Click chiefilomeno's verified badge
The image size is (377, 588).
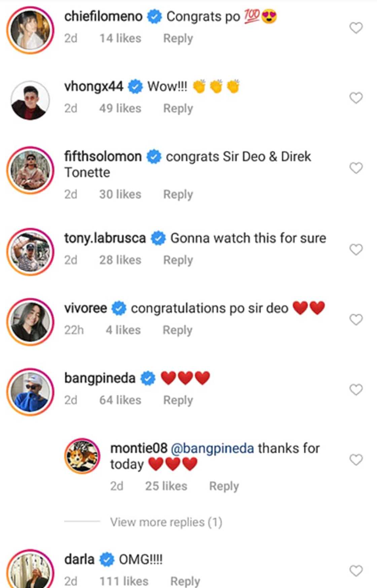click(155, 16)
